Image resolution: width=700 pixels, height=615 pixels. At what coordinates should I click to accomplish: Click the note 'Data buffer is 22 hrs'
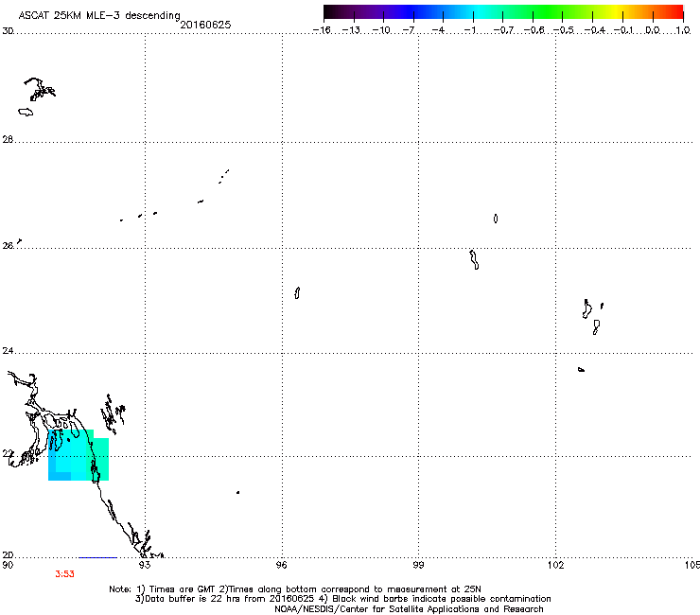point(193,599)
